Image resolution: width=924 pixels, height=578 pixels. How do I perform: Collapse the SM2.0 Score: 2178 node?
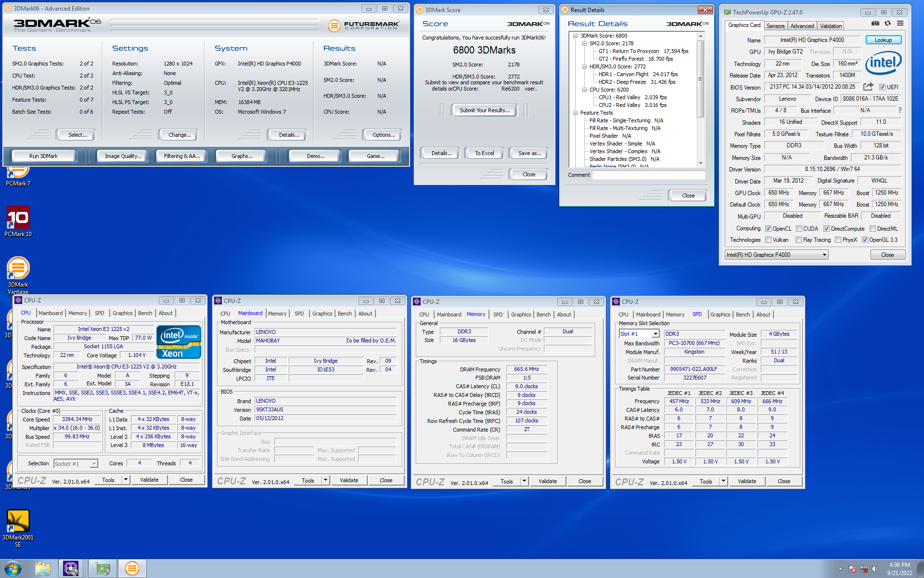(x=584, y=43)
